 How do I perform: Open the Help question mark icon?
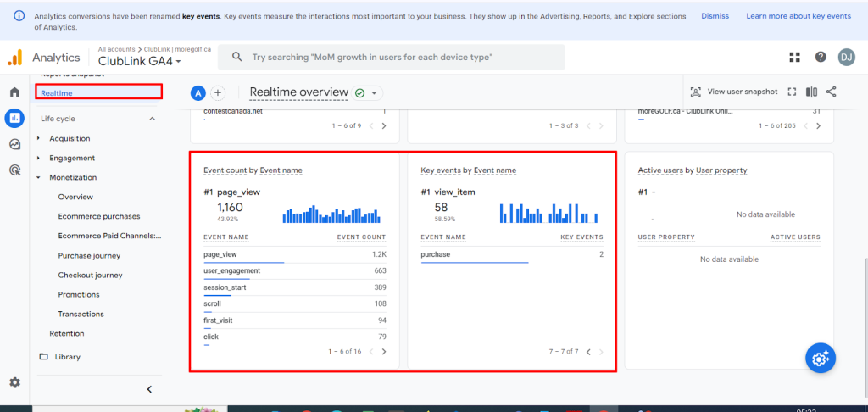tap(821, 57)
